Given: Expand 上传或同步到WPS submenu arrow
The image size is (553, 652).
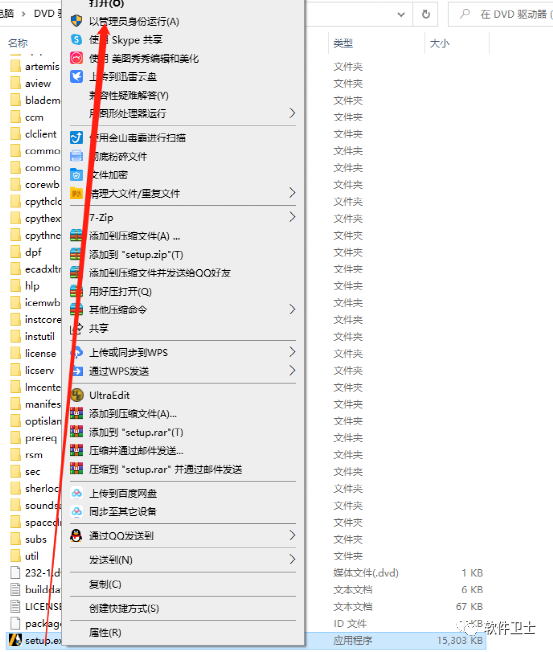Looking at the screenshot, I should 292,352.
